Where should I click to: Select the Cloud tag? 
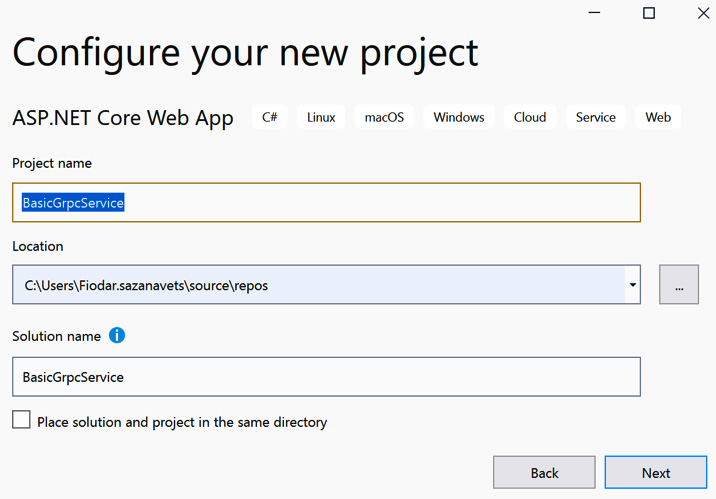pyautogui.click(x=530, y=117)
